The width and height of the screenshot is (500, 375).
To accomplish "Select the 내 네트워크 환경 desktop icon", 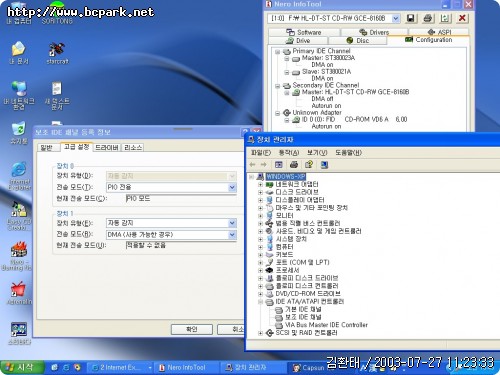I will tap(19, 95).
